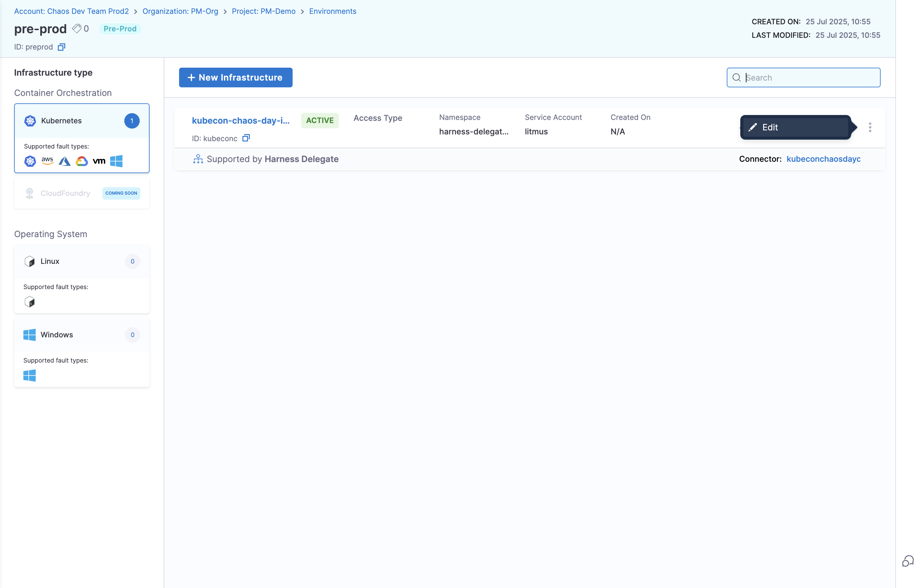
Task: Click the Azure fault type icon
Action: click(65, 161)
